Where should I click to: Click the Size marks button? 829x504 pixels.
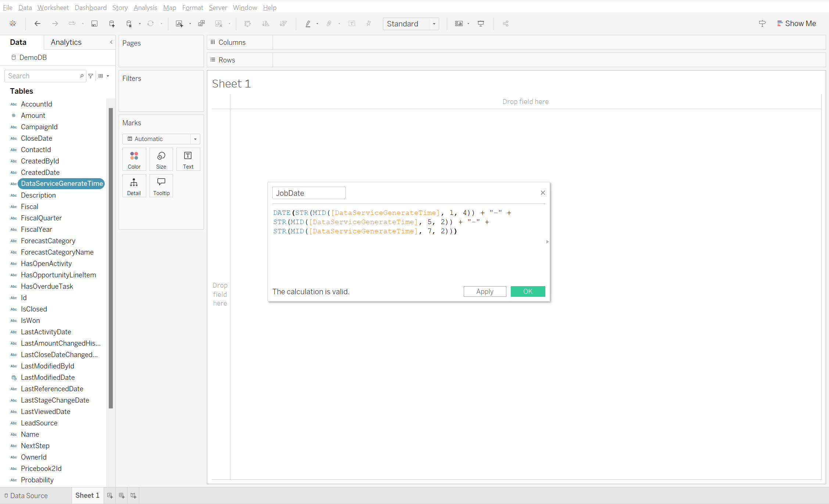point(161,159)
